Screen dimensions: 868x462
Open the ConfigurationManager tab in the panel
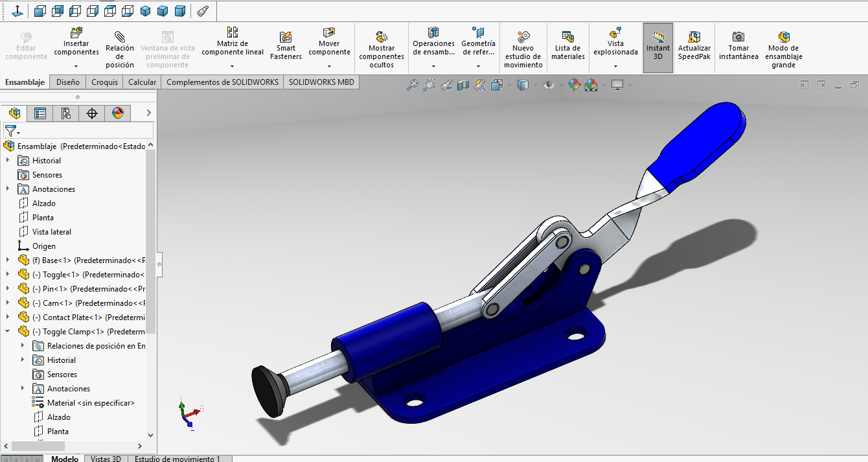point(67,113)
